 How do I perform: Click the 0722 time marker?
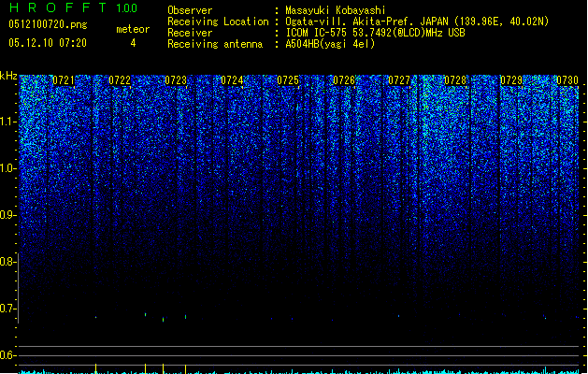pos(120,80)
